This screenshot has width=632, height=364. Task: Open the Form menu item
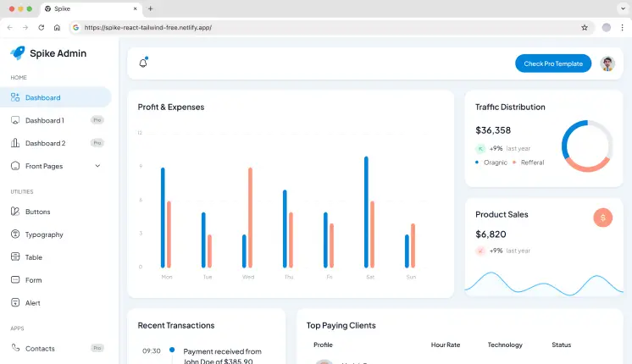coord(33,280)
